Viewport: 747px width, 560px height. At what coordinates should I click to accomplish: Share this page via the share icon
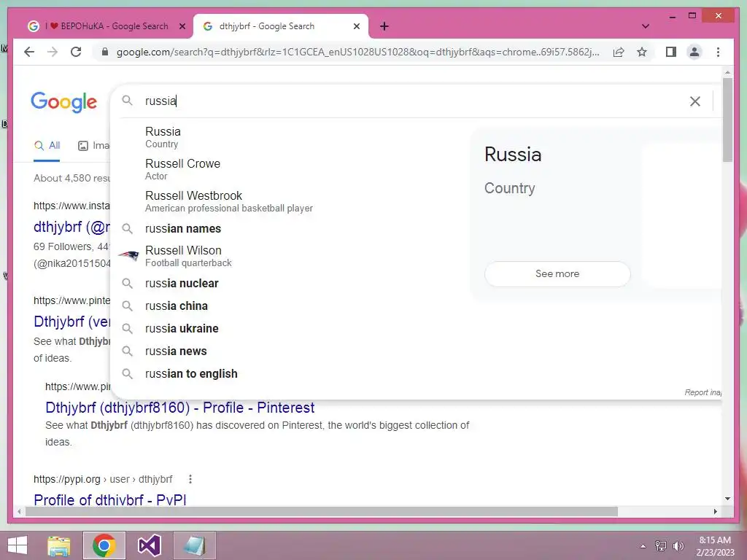point(619,52)
